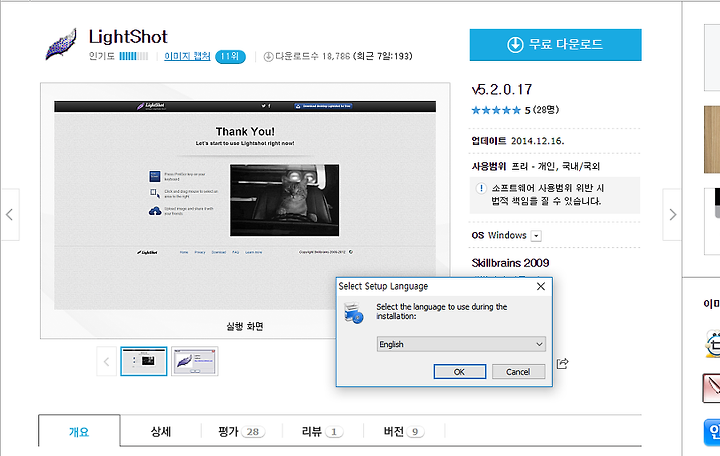
Task: Click the wood-textured thumbnail in the right sidebar
Action: point(712,139)
